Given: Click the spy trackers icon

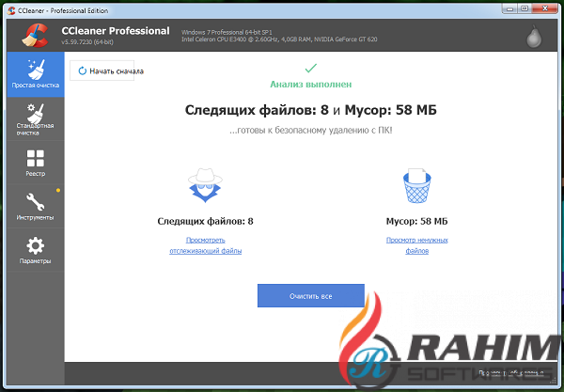Looking at the screenshot, I should coord(205,185).
